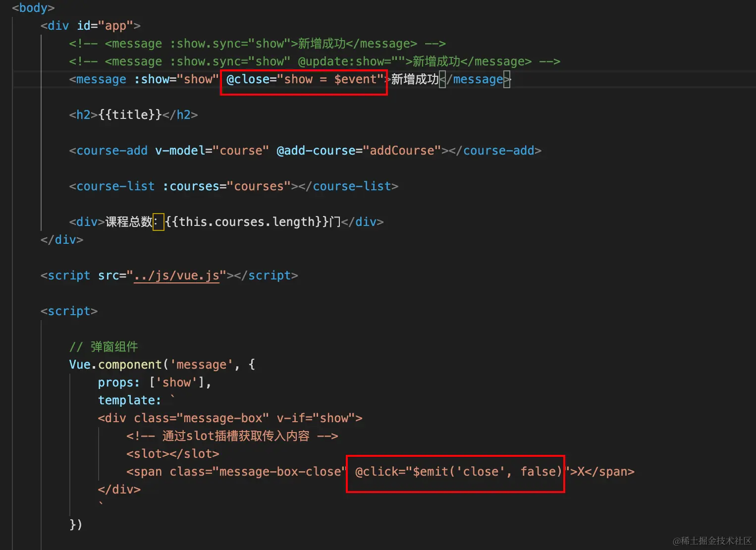The width and height of the screenshot is (756, 550).
Task: Open the ../js/vue.js script path link
Action: 176,275
